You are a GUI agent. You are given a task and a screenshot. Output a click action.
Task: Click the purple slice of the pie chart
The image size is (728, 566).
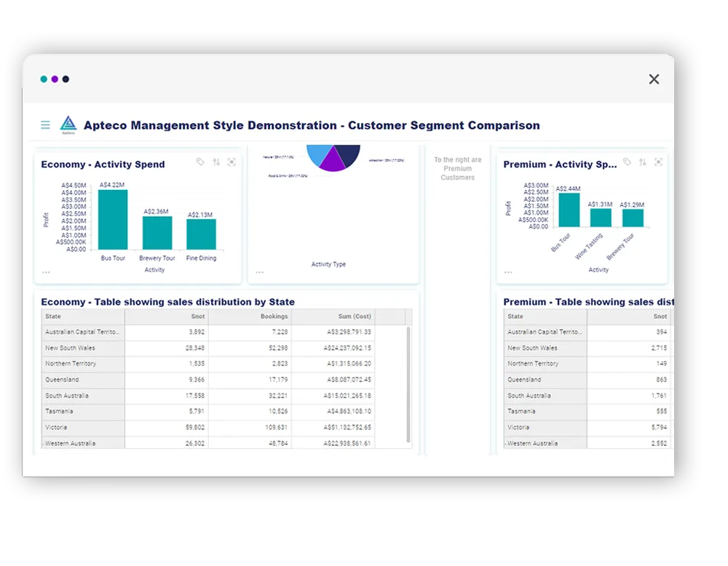click(x=333, y=162)
